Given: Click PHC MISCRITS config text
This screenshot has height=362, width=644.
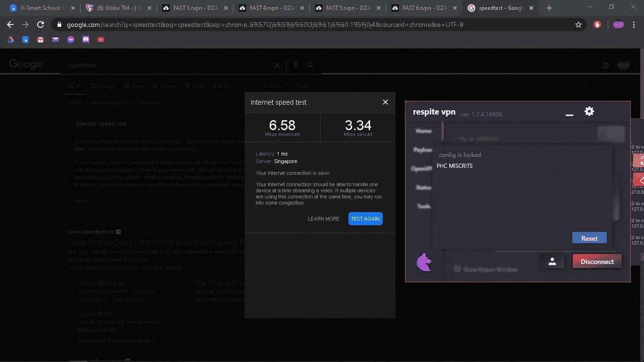Looking at the screenshot, I should coord(454,166).
